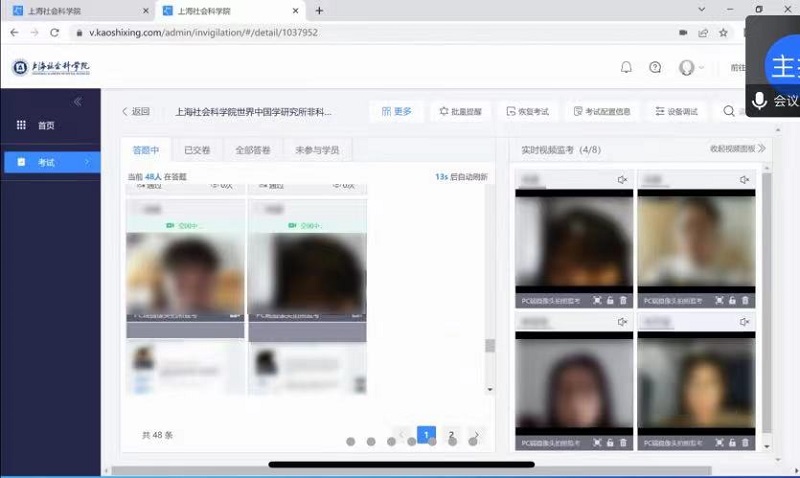Delete the bottom-left video feed with trash icon
This screenshot has height=478, width=800.
(623, 442)
